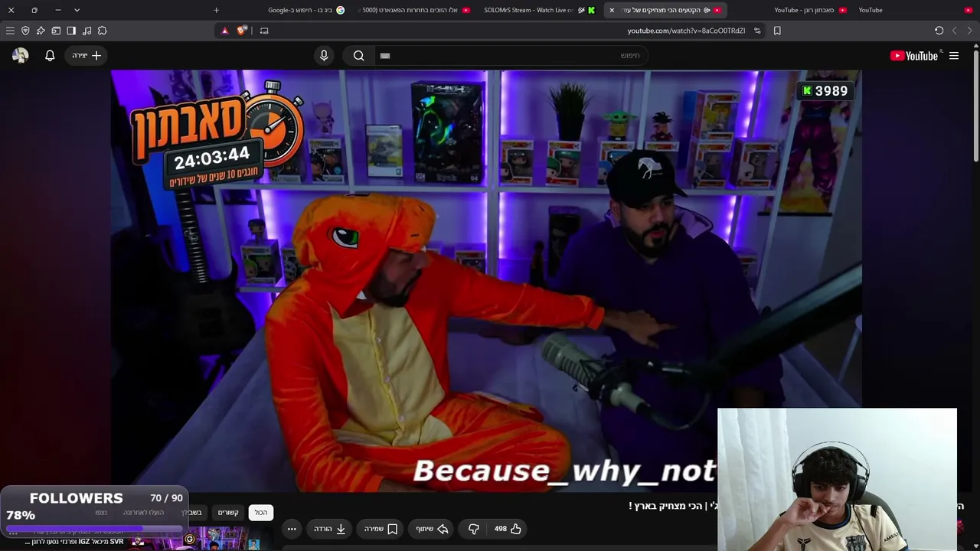The height and width of the screenshot is (551, 980).
Task: Open the Brave Shields lion icon
Action: [242, 31]
